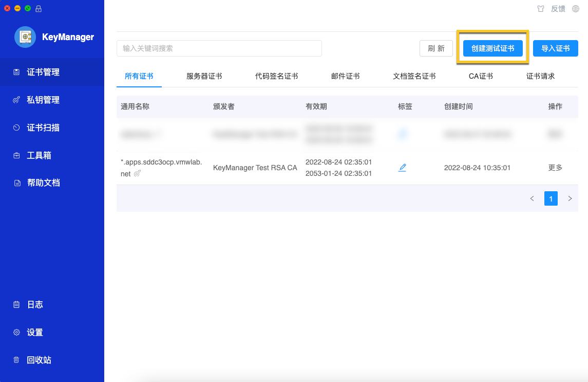Image resolution: width=588 pixels, height=382 pixels.
Task: Click the 创建测试证书 button
Action: coord(493,48)
